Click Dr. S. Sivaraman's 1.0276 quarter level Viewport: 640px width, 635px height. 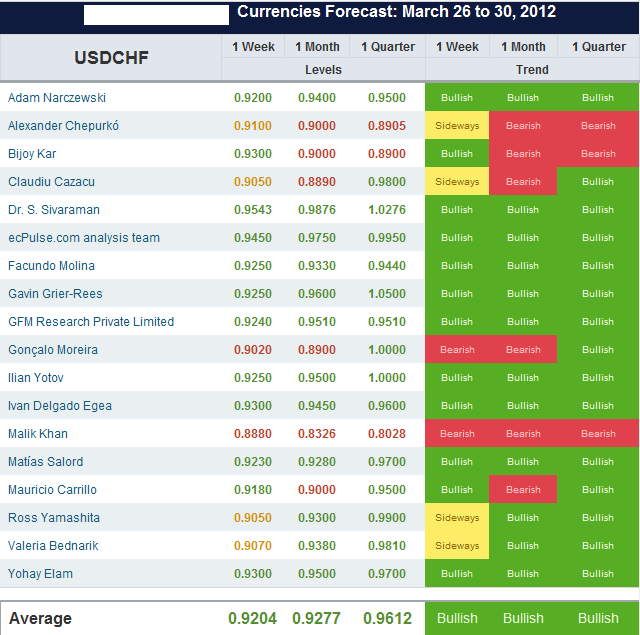[x=387, y=210]
